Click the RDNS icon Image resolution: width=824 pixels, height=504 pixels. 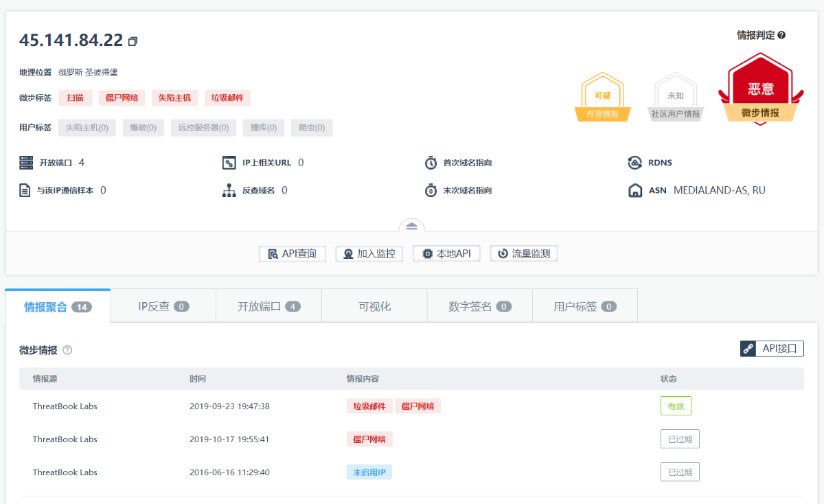point(635,163)
